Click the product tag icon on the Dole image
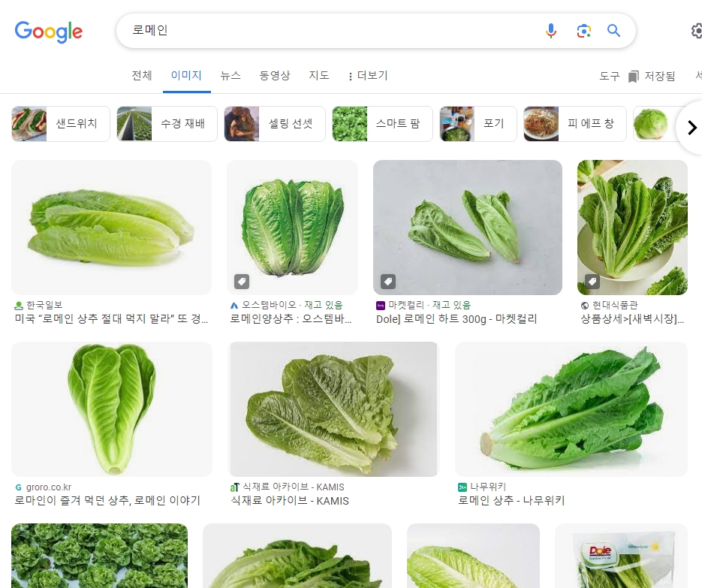This screenshot has height=588, width=702. click(388, 281)
